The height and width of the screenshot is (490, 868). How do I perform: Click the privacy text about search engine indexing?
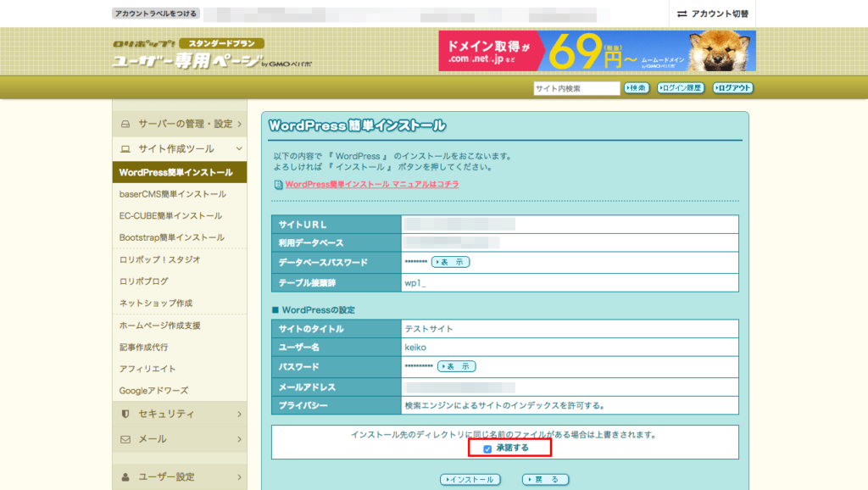pyautogui.click(x=505, y=406)
